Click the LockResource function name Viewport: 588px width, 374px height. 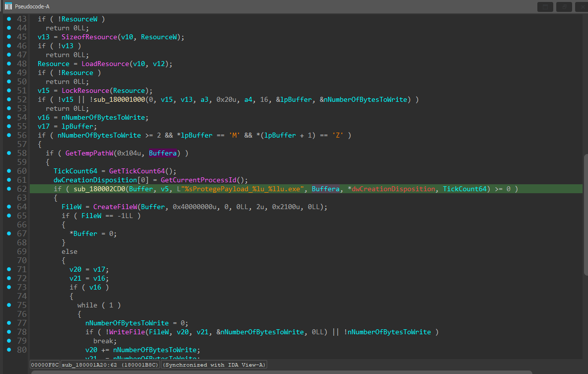[85, 90]
